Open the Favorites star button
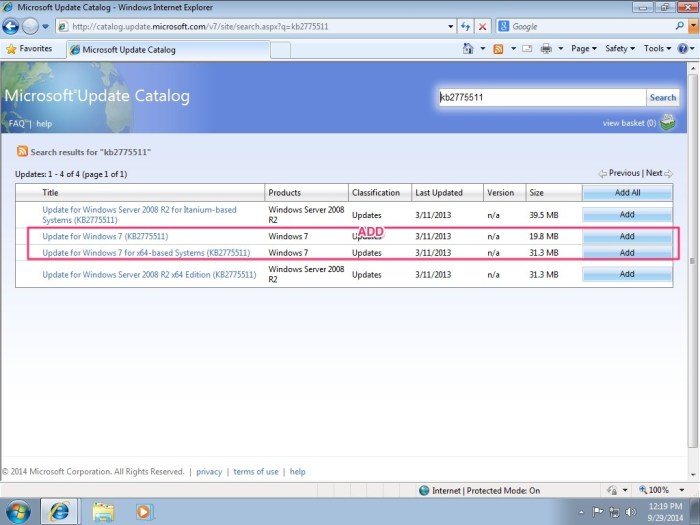 pos(29,49)
